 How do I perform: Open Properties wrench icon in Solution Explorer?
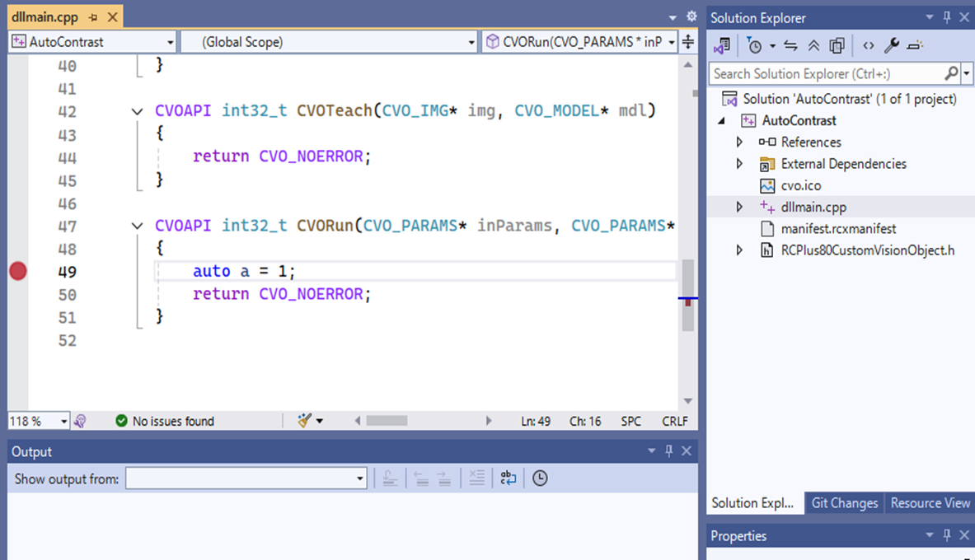tap(892, 46)
